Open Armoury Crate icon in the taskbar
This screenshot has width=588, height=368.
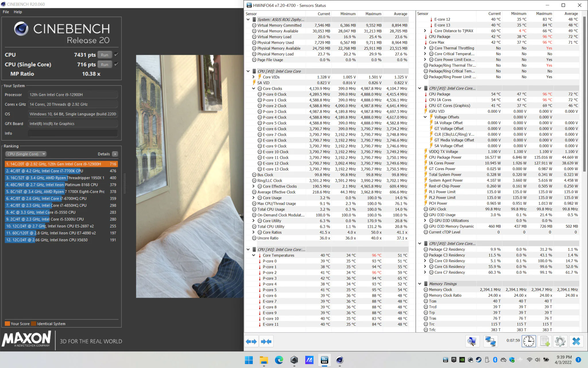click(x=294, y=360)
